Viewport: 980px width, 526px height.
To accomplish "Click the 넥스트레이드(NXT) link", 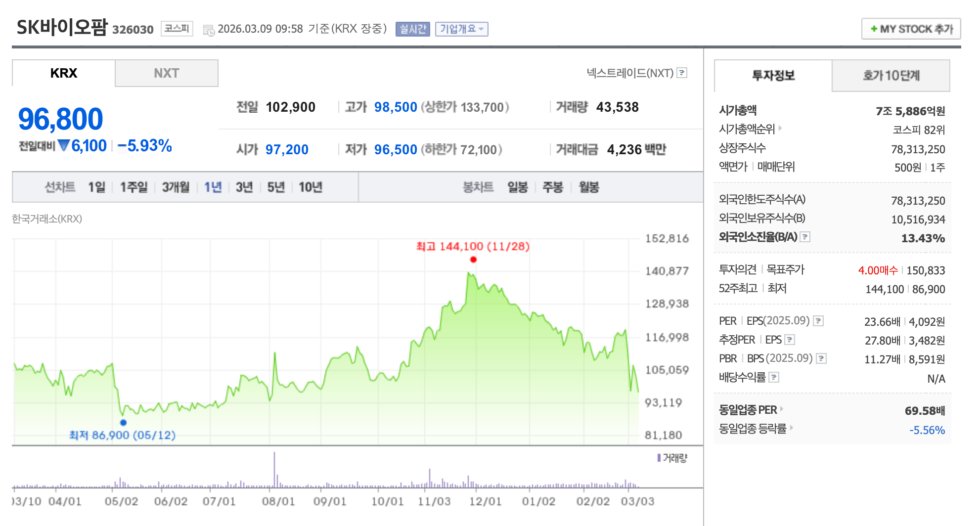I will point(630,73).
